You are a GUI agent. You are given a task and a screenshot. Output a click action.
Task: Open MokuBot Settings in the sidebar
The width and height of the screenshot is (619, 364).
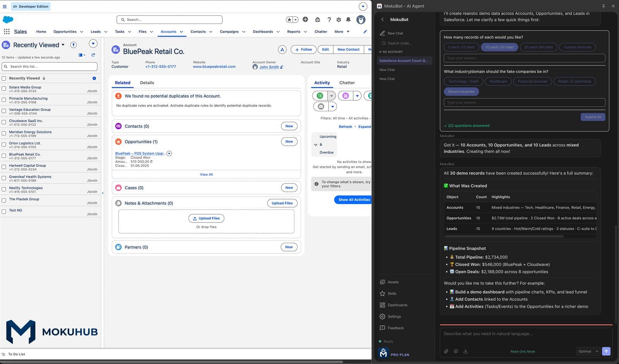[394, 316]
